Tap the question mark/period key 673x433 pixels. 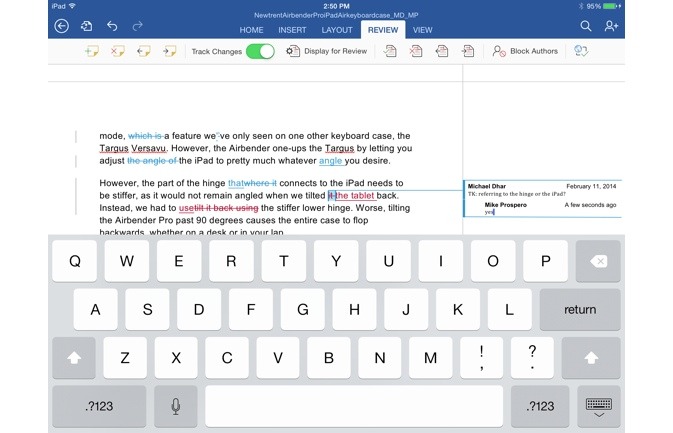532,357
